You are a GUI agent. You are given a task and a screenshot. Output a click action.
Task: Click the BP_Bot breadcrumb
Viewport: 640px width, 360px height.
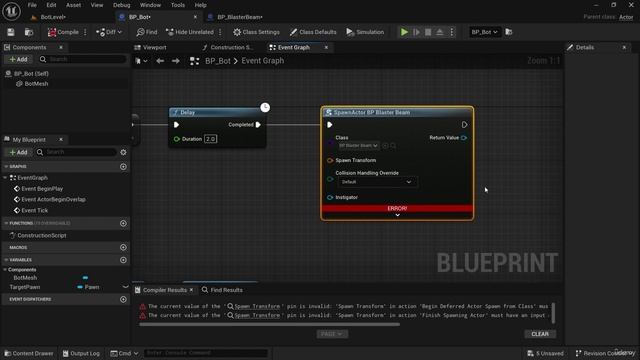point(218,61)
